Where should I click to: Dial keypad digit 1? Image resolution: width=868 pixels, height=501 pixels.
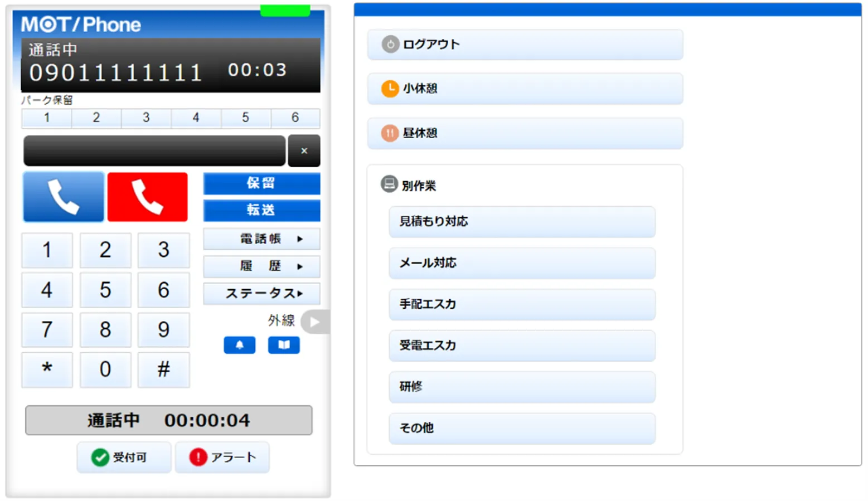click(47, 250)
